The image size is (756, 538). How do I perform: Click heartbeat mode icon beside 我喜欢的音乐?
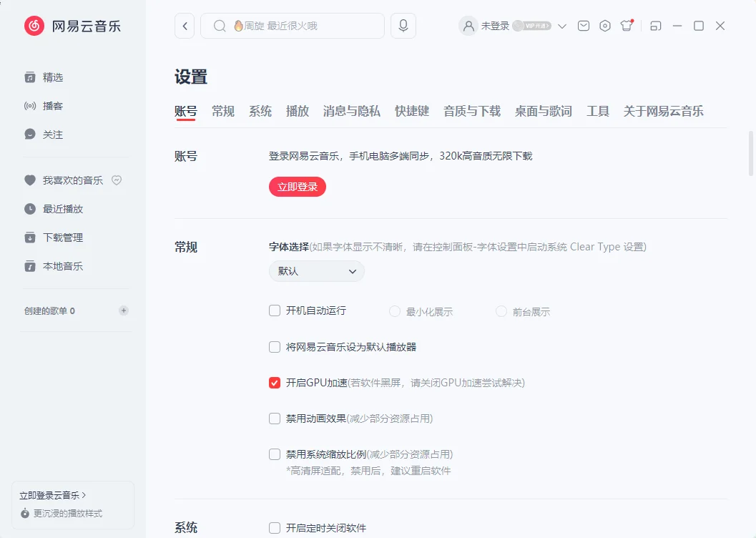pyautogui.click(x=117, y=180)
